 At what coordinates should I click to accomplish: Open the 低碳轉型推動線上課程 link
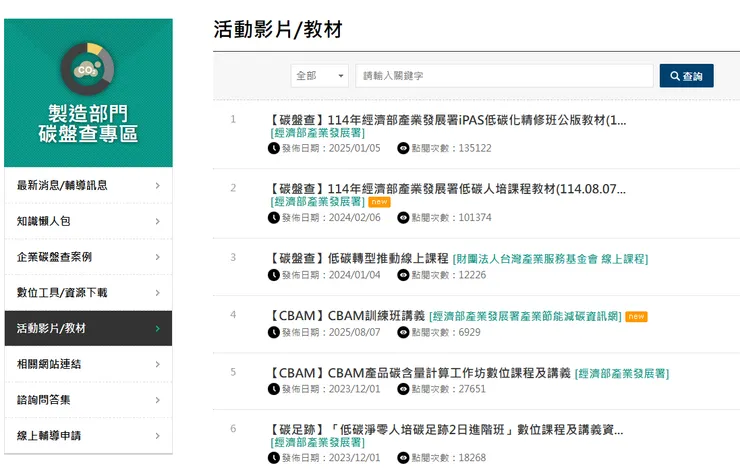pyautogui.click(x=358, y=259)
